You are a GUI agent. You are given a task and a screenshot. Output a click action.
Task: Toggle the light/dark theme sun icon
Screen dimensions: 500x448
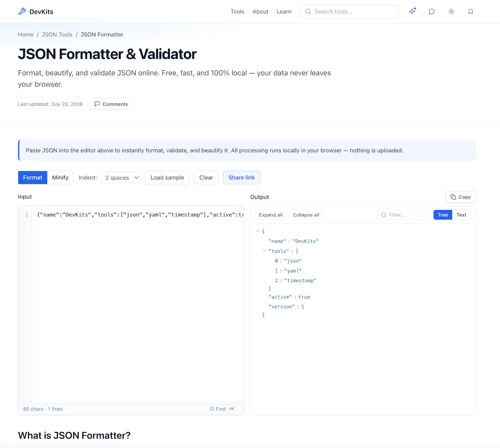tap(451, 12)
